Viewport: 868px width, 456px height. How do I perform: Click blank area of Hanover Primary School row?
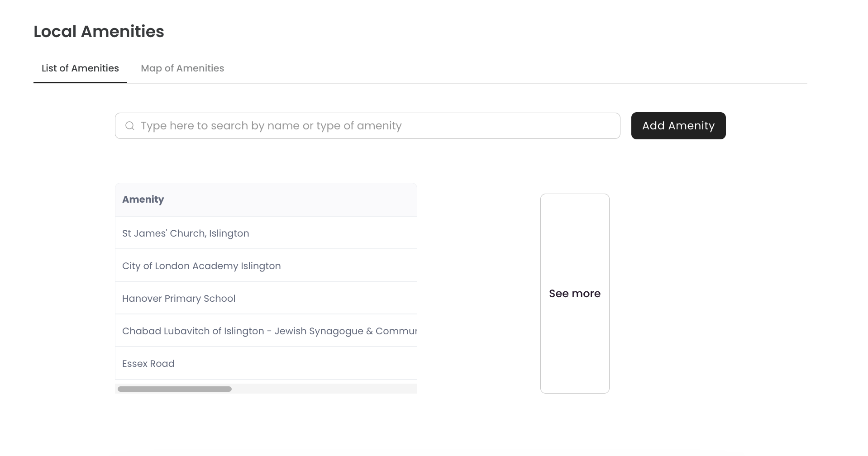click(x=326, y=298)
